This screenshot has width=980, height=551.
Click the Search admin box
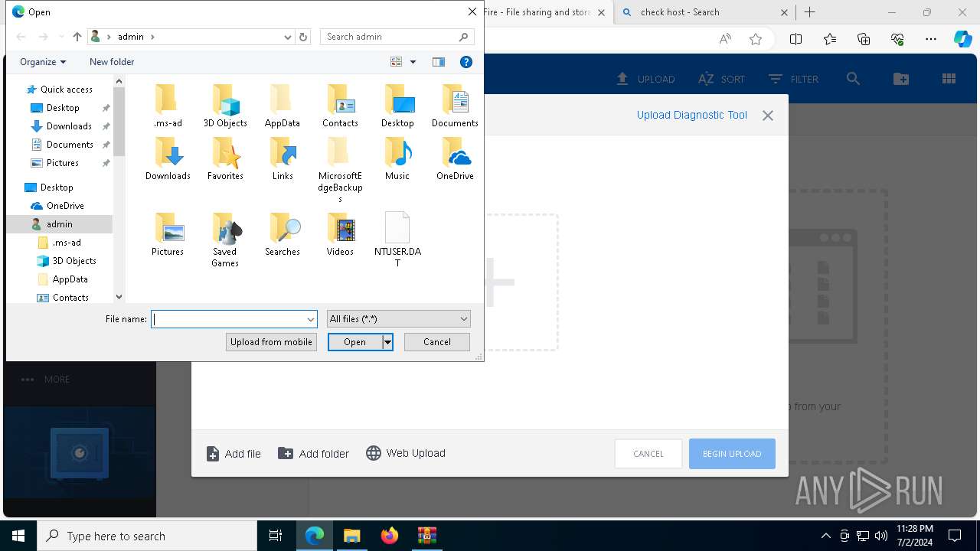point(397,37)
